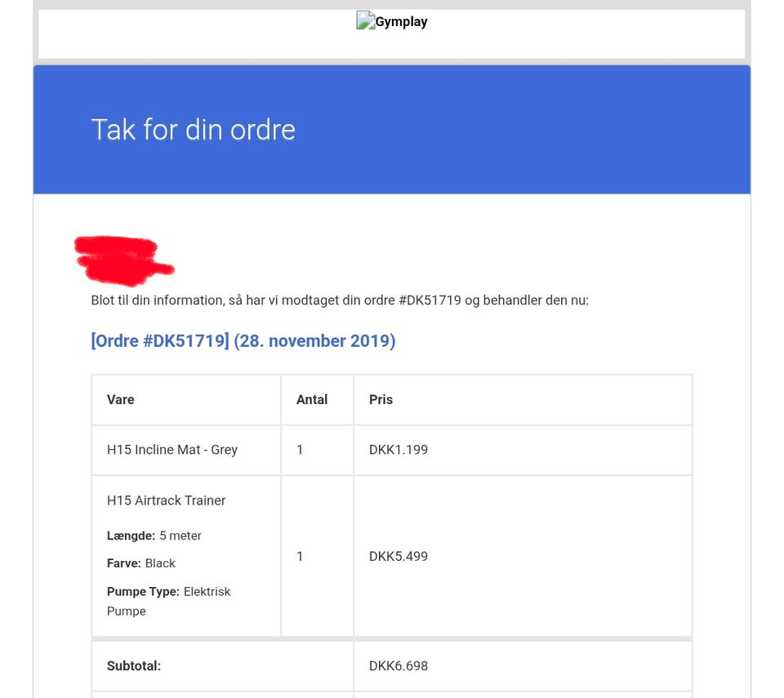Click the Gymplay header text

coord(402,22)
